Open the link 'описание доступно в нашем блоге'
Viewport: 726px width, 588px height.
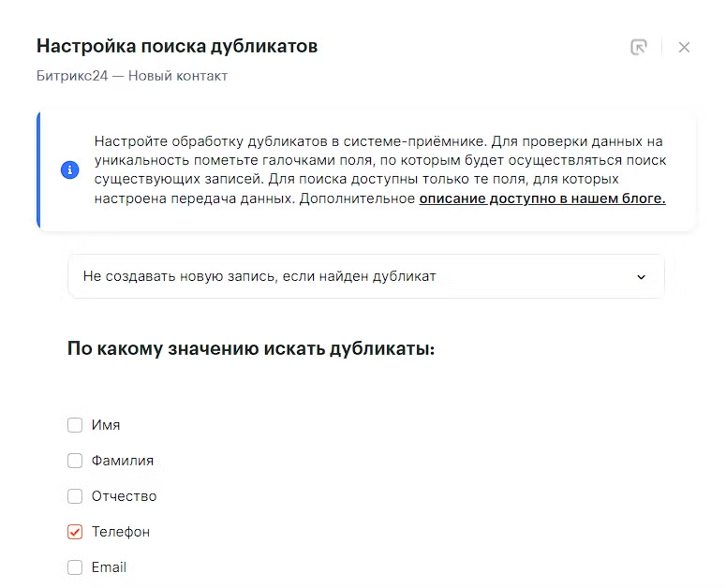point(541,198)
